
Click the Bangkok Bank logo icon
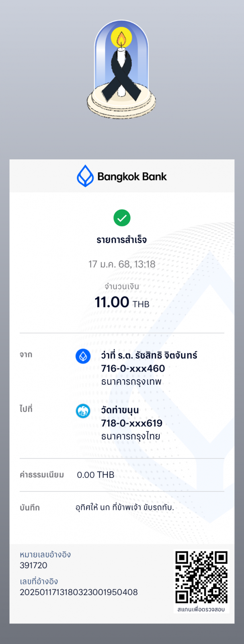pos(85,176)
